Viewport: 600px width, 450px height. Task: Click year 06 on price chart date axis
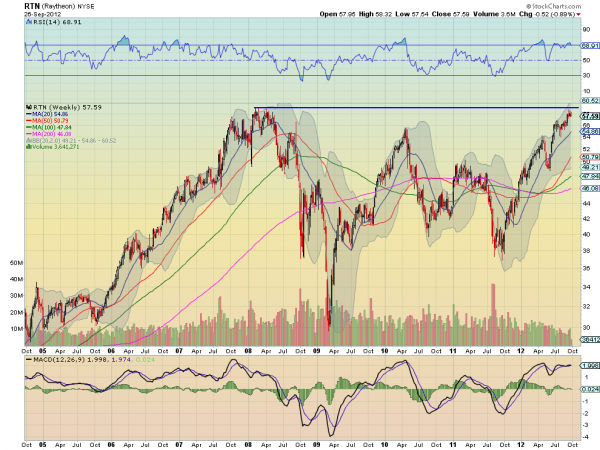point(111,351)
